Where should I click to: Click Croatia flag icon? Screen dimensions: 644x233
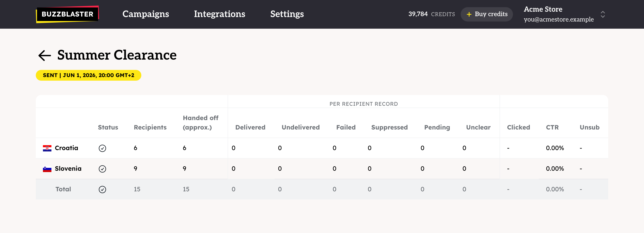coord(47,148)
